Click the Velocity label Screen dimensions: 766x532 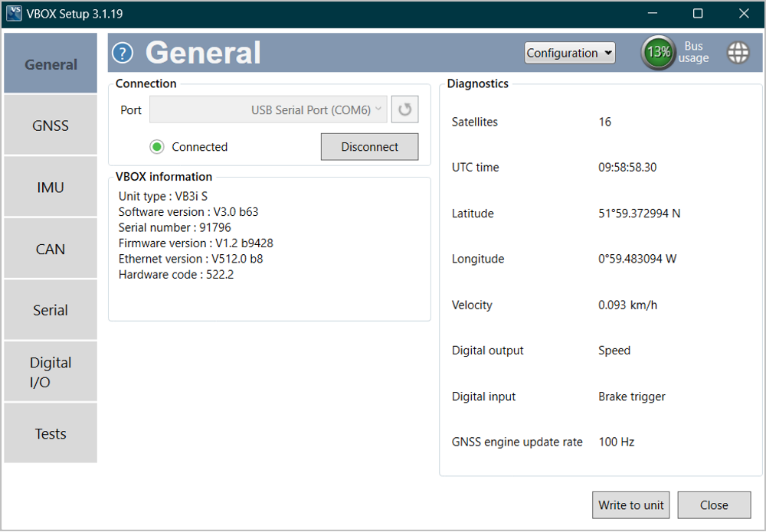click(x=472, y=305)
